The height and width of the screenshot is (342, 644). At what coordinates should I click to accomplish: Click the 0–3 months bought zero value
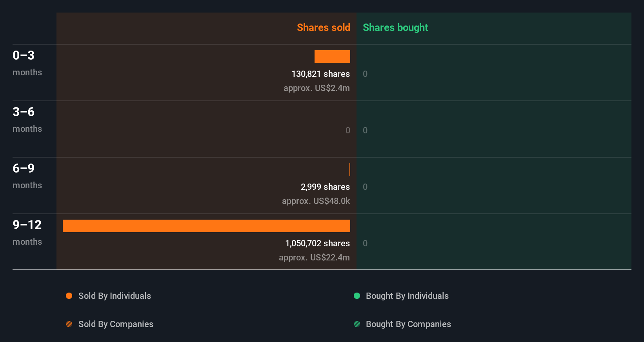point(365,74)
